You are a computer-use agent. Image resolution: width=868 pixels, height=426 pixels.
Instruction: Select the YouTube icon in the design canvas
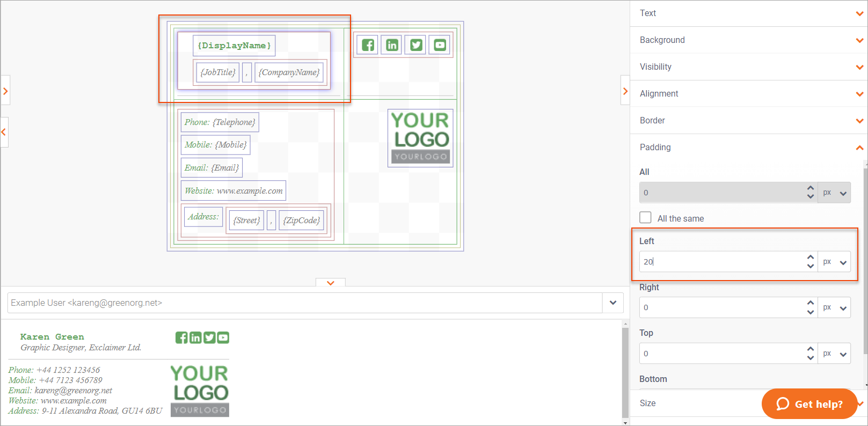point(440,45)
